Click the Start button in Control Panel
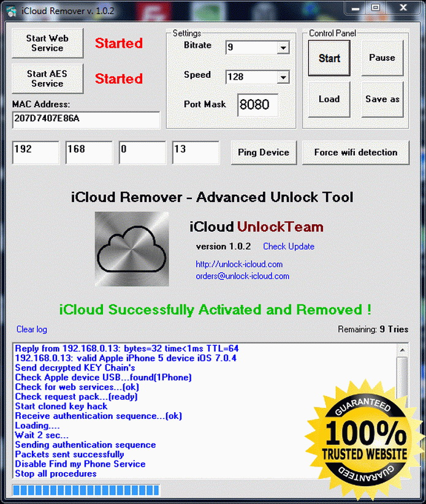The image size is (426, 504). click(x=329, y=58)
